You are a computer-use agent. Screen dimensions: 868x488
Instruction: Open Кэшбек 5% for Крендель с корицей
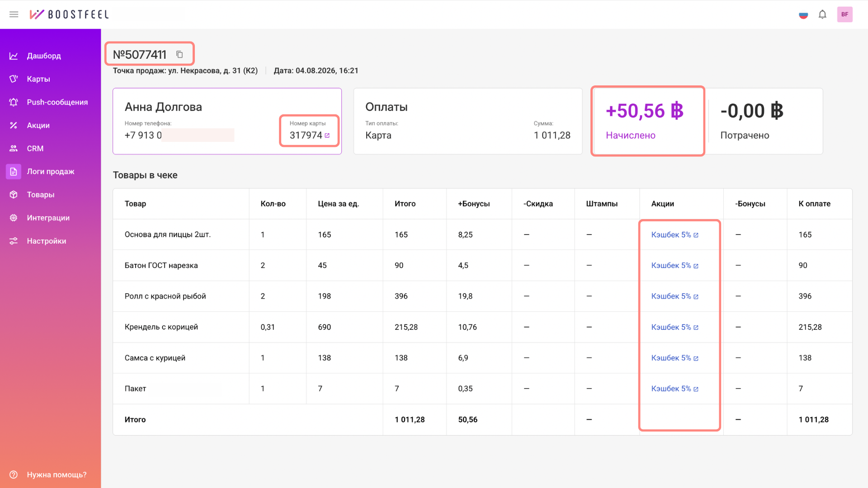click(x=675, y=327)
